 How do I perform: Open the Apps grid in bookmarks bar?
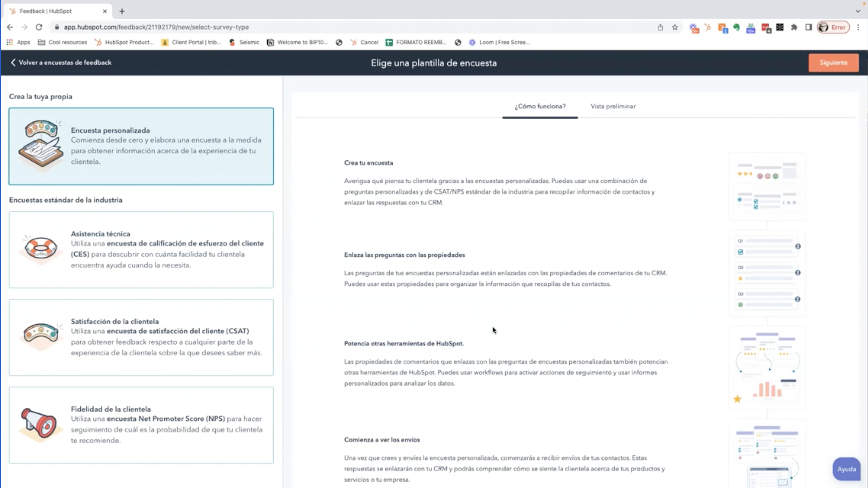pos(18,42)
